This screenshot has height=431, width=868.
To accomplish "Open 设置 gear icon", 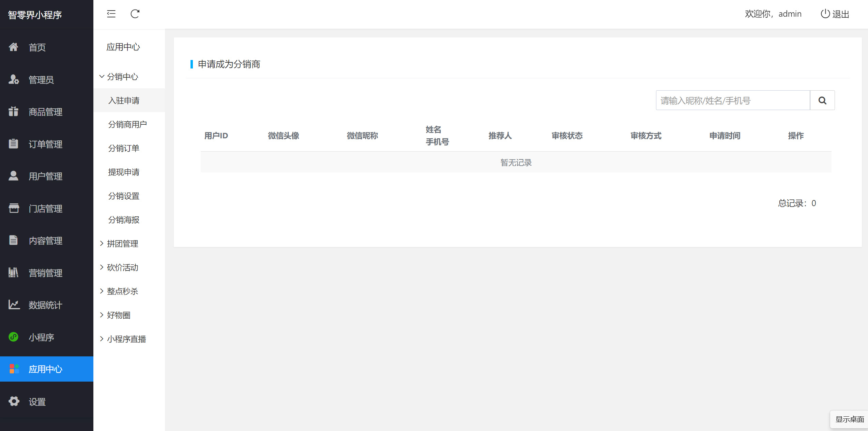I will coord(14,401).
